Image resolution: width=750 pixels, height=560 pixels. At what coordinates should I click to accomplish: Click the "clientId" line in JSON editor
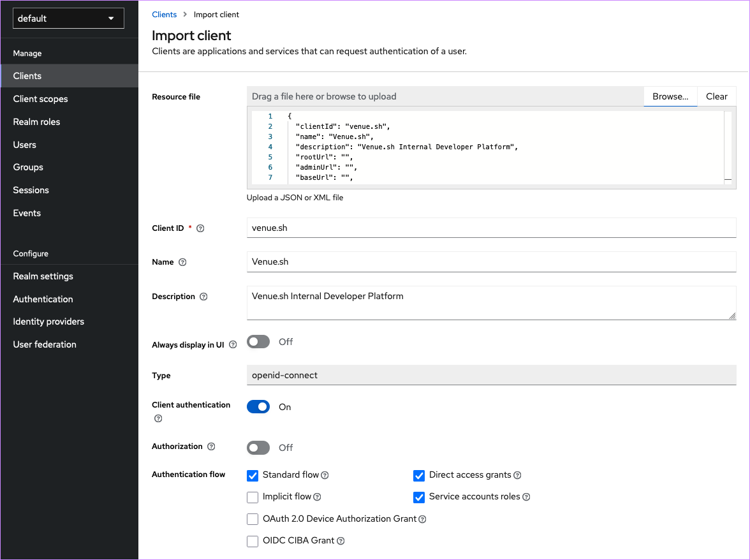click(343, 127)
